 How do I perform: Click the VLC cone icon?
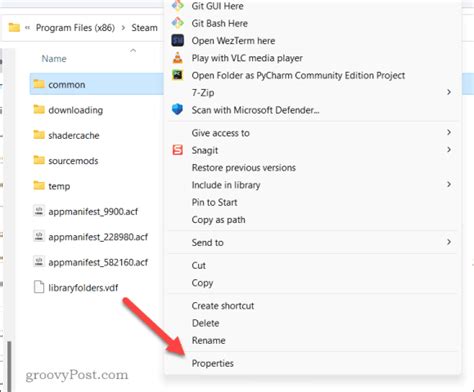click(x=177, y=58)
